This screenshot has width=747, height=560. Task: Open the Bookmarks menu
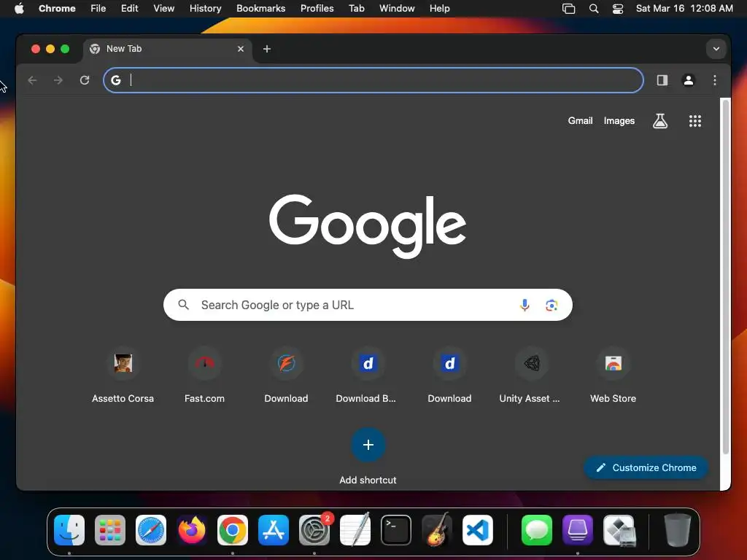click(261, 8)
